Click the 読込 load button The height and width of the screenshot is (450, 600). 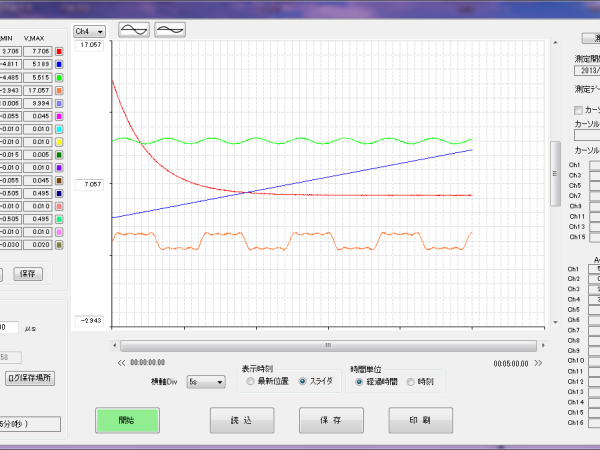coord(242,421)
